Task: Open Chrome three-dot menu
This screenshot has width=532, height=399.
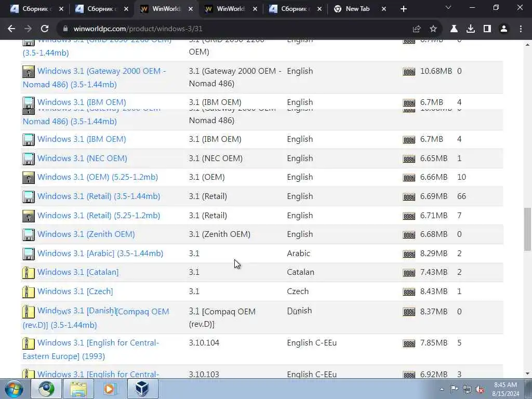Action: coord(521,29)
